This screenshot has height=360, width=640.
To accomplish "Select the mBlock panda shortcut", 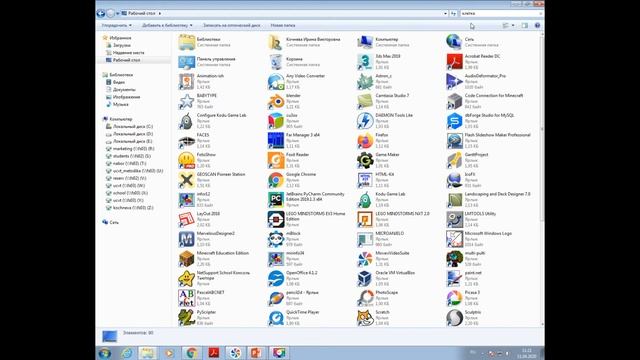I will pos(285,239).
